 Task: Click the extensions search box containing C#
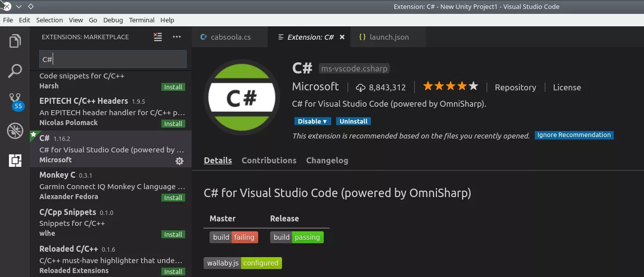(x=113, y=59)
